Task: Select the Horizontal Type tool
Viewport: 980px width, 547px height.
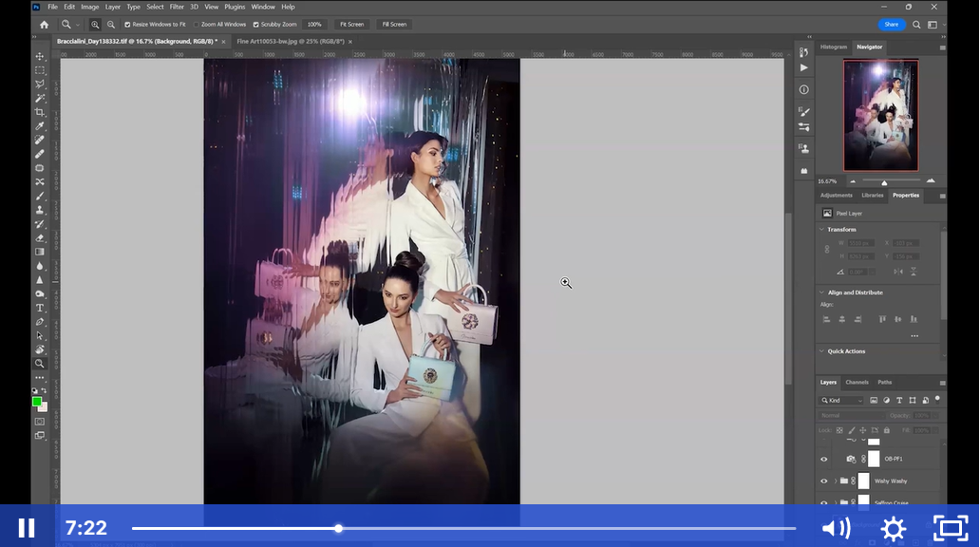Action: tap(40, 308)
